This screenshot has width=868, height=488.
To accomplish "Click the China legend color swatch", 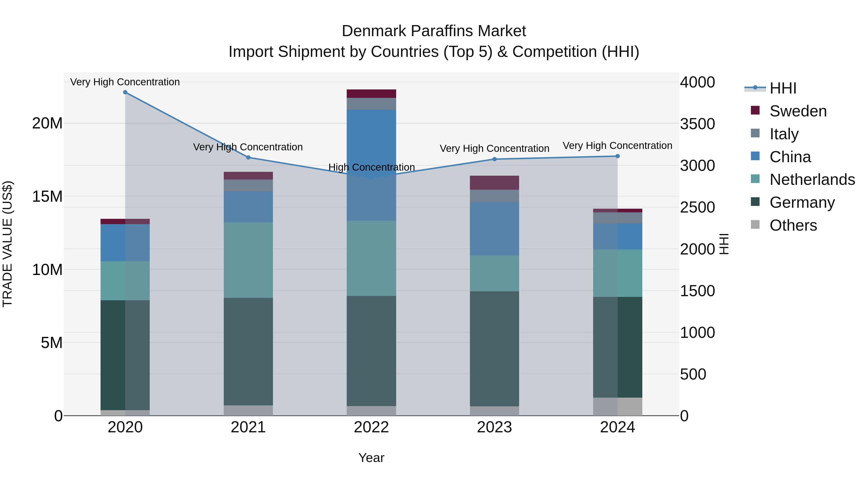I will coord(755,156).
